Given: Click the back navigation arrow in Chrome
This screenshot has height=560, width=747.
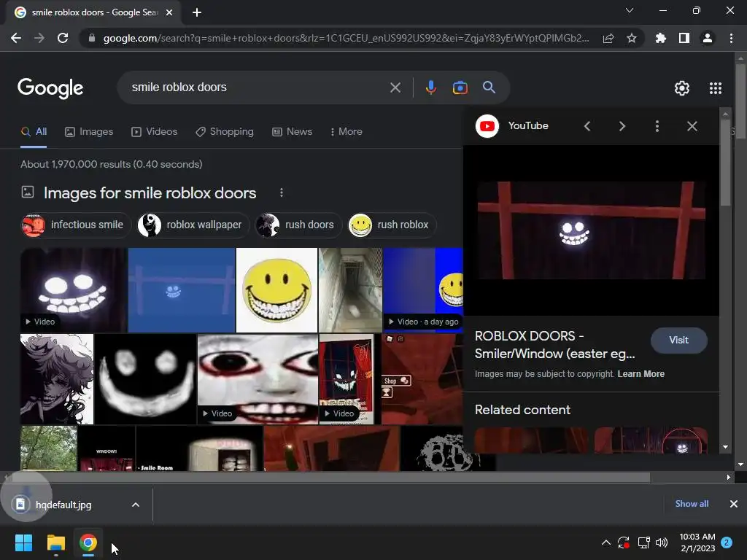Looking at the screenshot, I should 16,38.
